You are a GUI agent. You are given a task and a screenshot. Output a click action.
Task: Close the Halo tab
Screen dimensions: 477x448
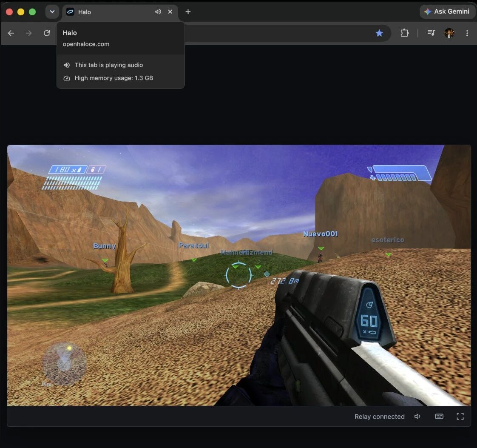coord(170,11)
